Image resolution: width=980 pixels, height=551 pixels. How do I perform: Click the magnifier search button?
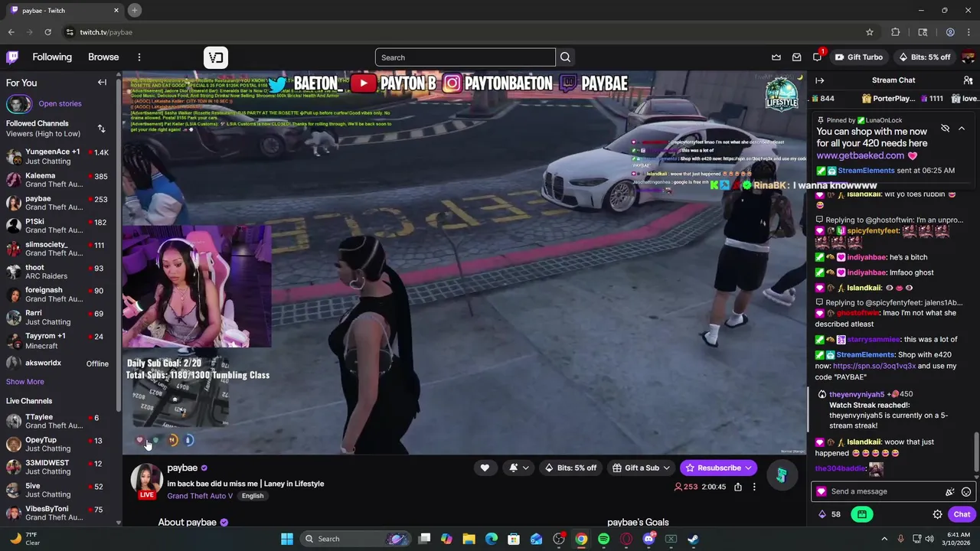click(x=565, y=57)
